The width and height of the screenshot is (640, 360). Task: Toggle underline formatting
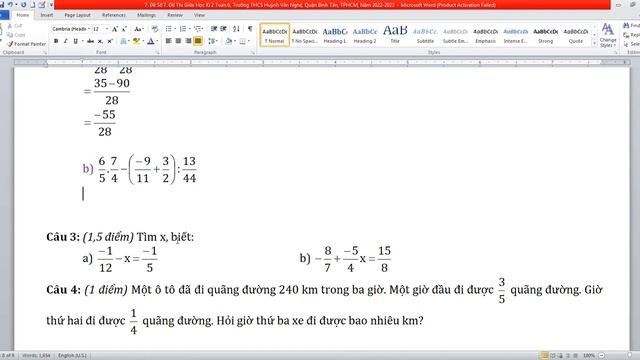point(75,41)
